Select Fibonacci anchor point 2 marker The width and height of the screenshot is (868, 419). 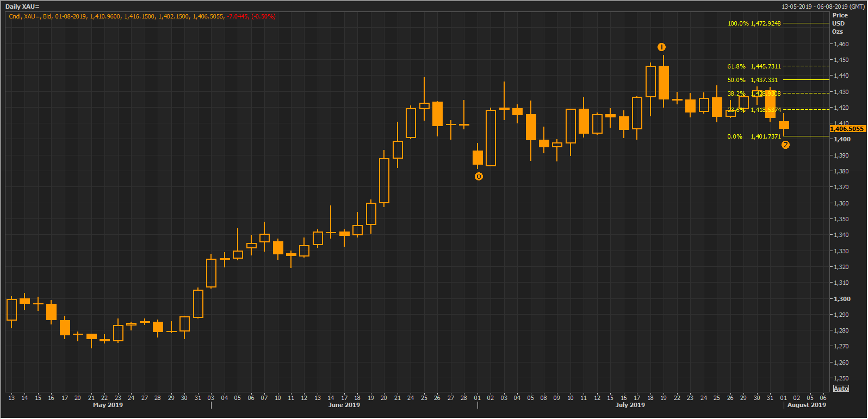tap(785, 145)
